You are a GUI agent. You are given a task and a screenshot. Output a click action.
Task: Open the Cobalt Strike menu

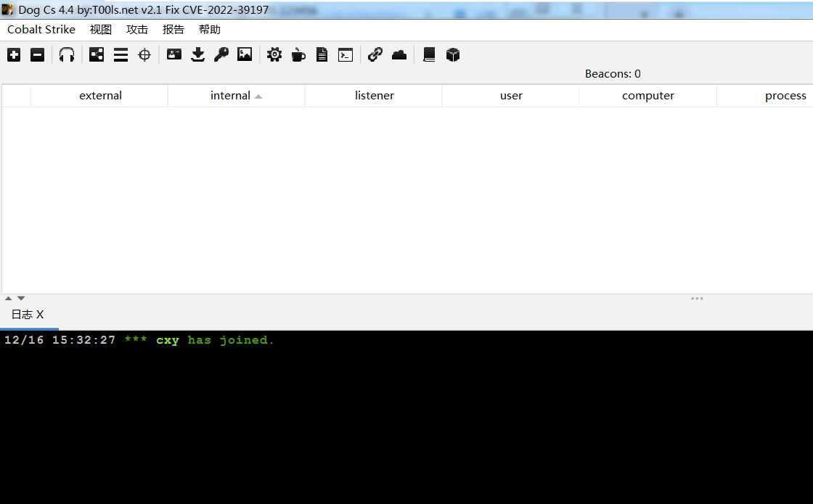click(41, 30)
